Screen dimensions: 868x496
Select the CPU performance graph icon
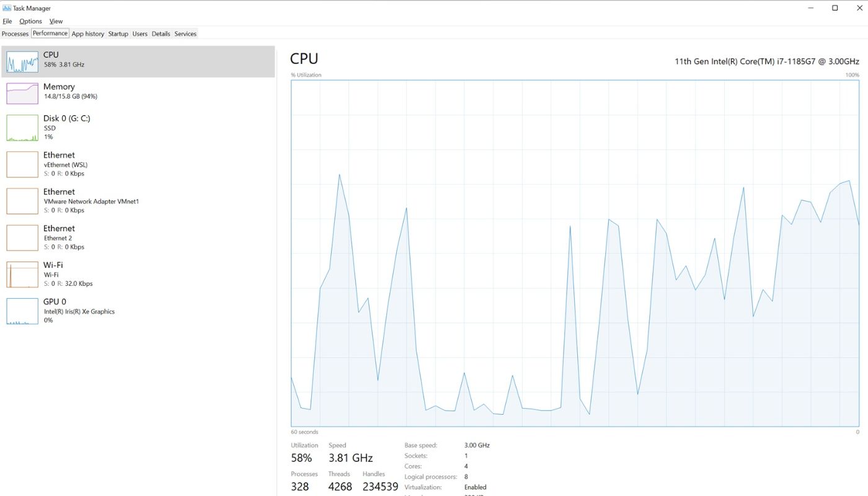(x=22, y=61)
